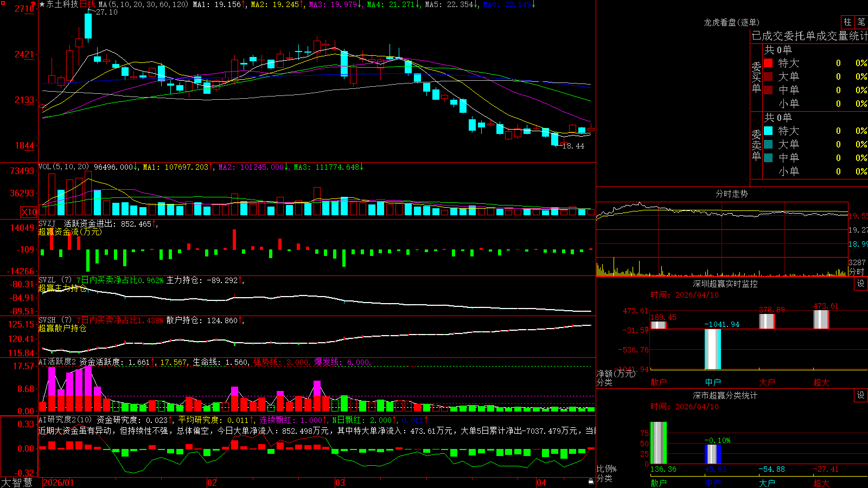Click the -27.41 value in 深市超赢分类统计
This screenshot has height=488, width=868.
[x=826, y=469]
